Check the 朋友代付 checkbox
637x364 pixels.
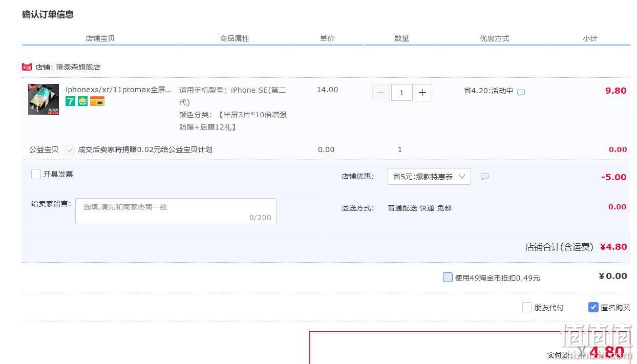coord(527,307)
